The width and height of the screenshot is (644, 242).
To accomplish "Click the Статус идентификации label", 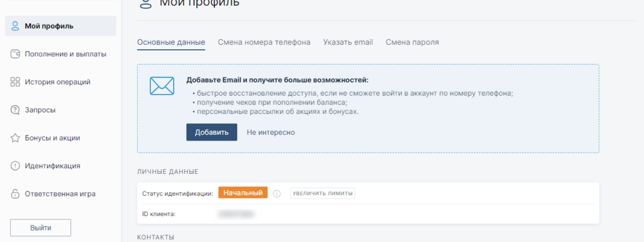I will click(177, 193).
